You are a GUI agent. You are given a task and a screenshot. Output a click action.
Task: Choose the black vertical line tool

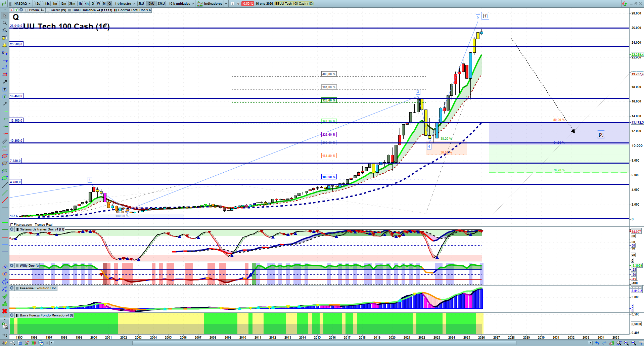[x=5, y=259]
